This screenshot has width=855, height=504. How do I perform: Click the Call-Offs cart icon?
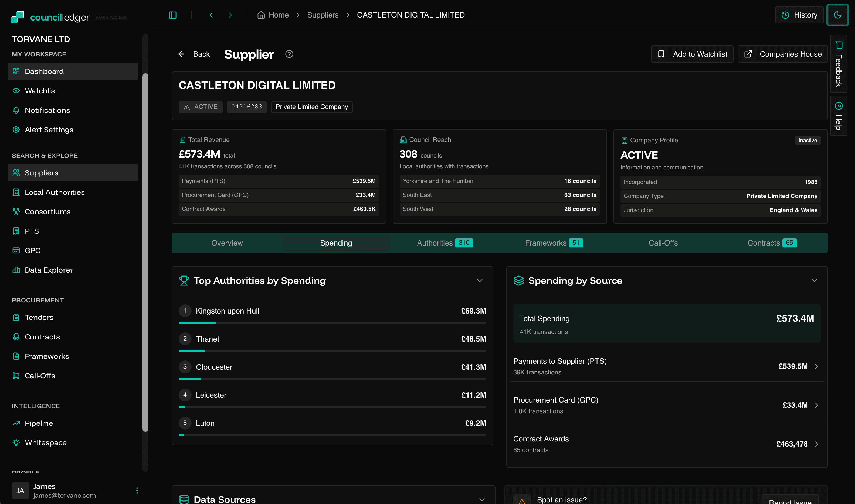(16, 375)
